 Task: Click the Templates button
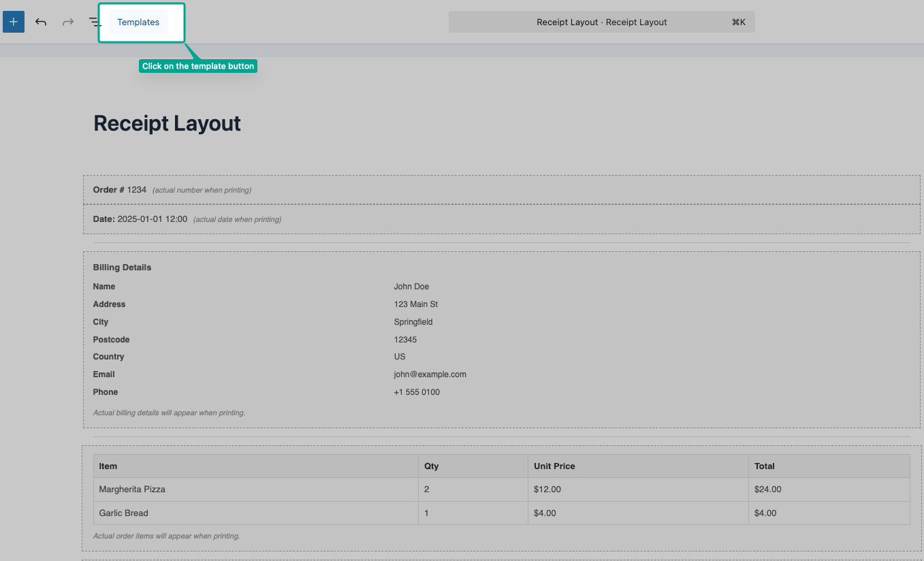[138, 22]
